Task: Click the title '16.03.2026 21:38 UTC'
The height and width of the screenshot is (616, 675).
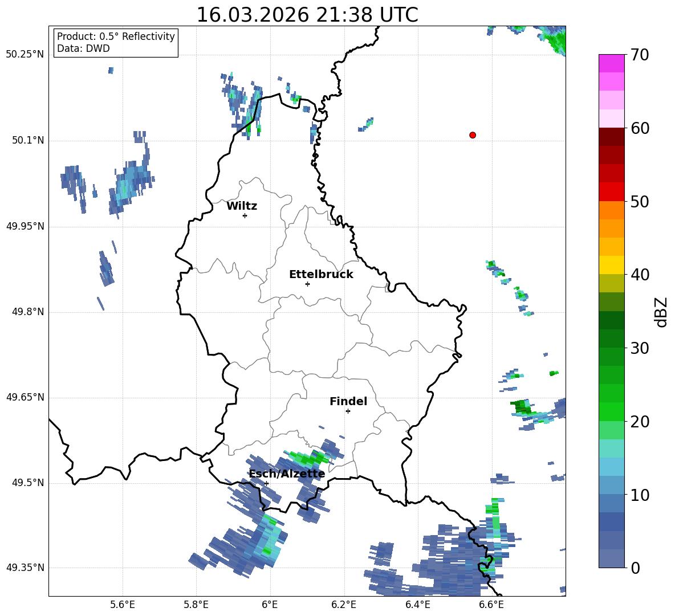Action: (307, 15)
